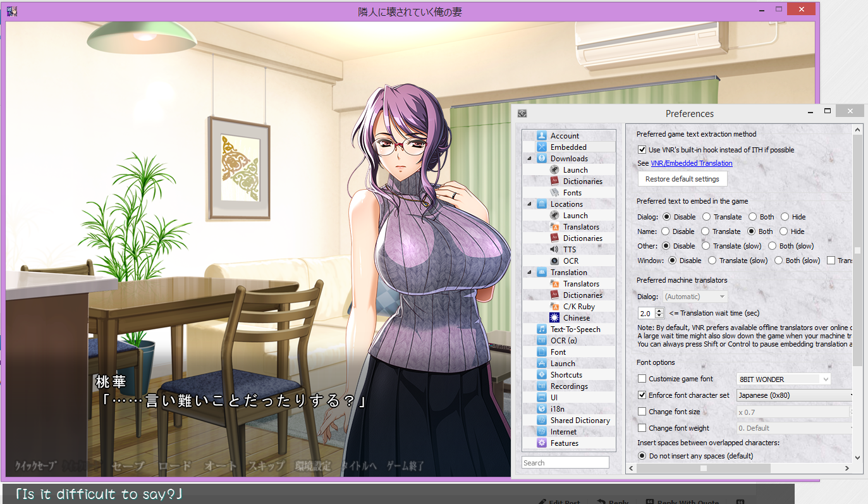Open the Dictionaries icon under Translation
This screenshot has height=504, width=868.
[x=554, y=295]
